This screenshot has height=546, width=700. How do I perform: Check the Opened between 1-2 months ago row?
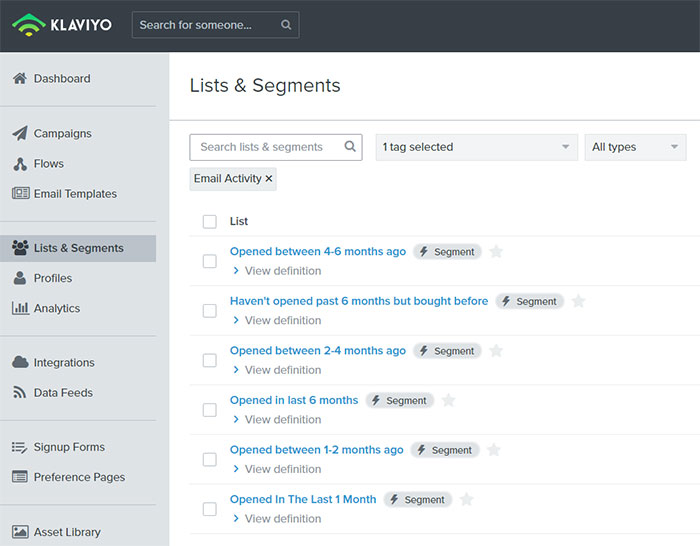[x=210, y=459]
